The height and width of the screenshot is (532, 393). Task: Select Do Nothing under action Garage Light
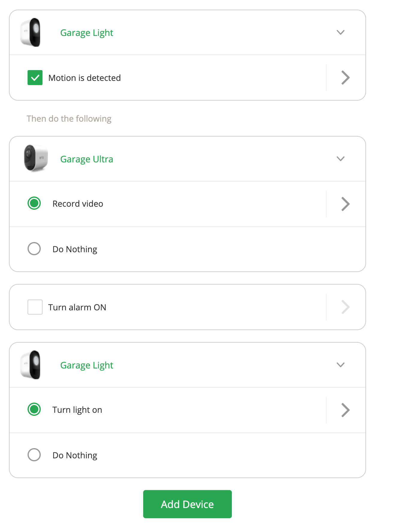click(34, 455)
